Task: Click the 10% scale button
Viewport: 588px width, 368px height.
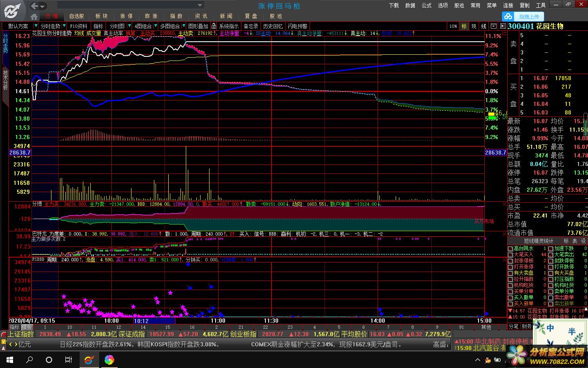Action: 453,26
